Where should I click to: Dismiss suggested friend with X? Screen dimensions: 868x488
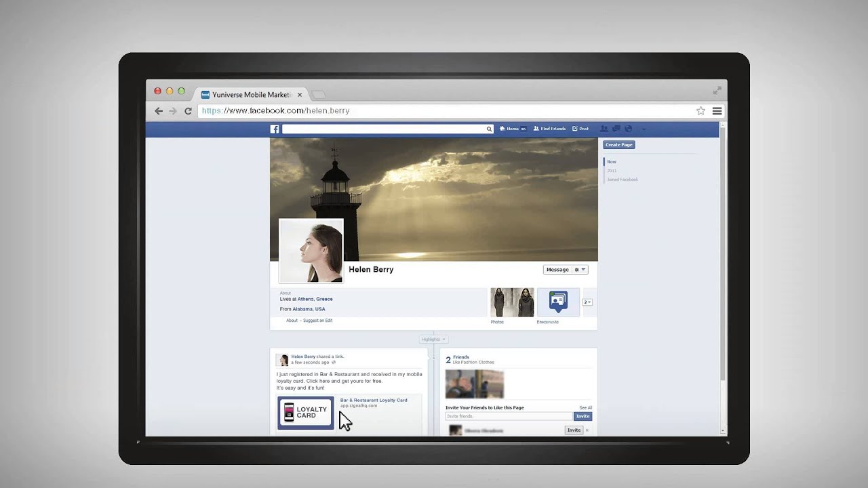[x=587, y=430]
